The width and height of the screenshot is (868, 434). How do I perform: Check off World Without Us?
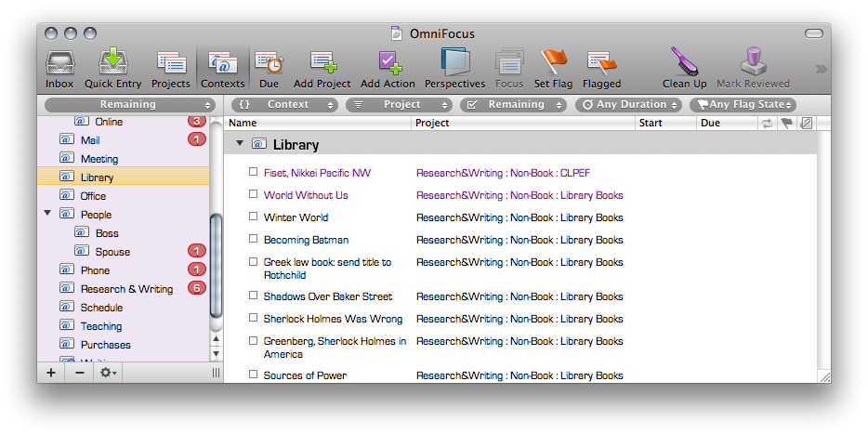click(x=253, y=194)
